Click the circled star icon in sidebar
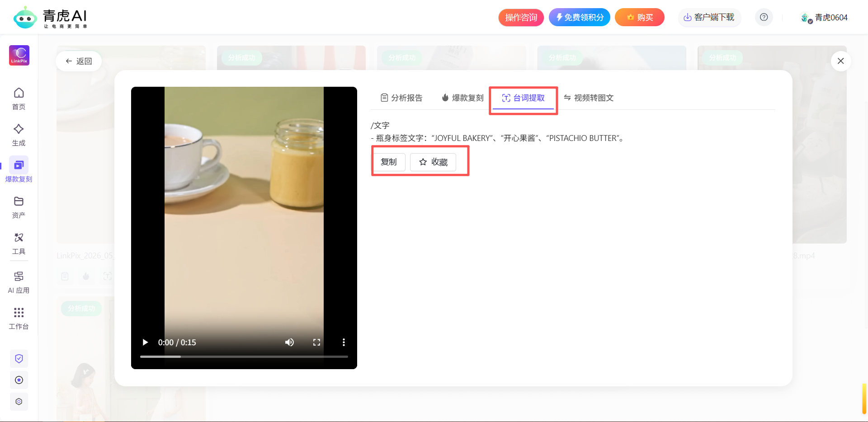The width and height of the screenshot is (868, 422). (19, 380)
